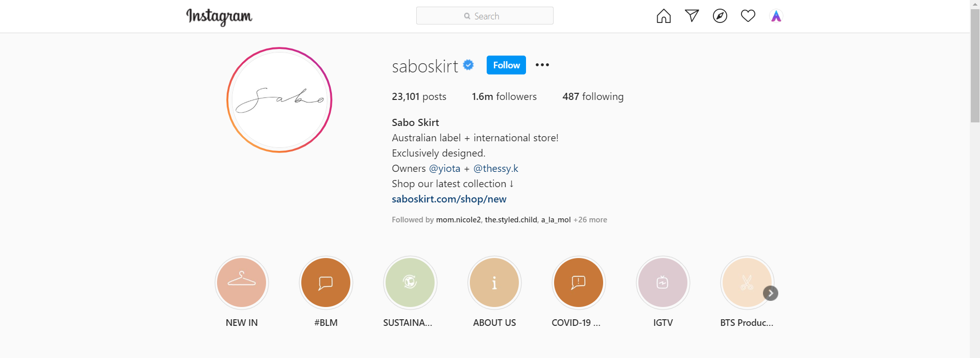Open the COVID-19 story highlight
Image resolution: width=980 pixels, height=358 pixels.
(579, 283)
